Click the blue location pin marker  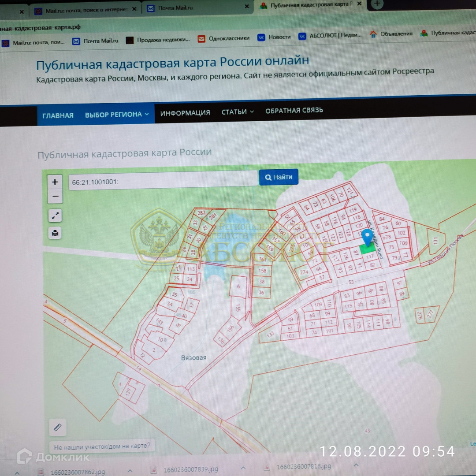[x=368, y=237]
